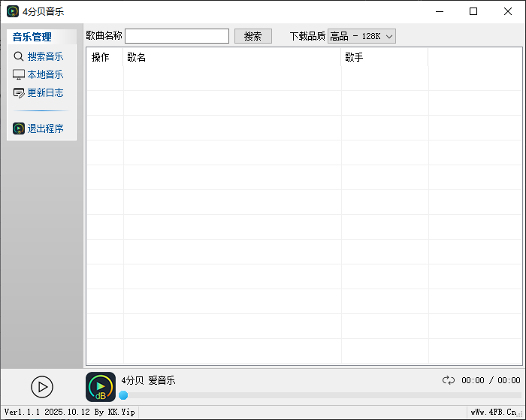Screen dimensions: 526x420
Task: Focus the 歌曲名称 search input field
Action: pos(177,36)
